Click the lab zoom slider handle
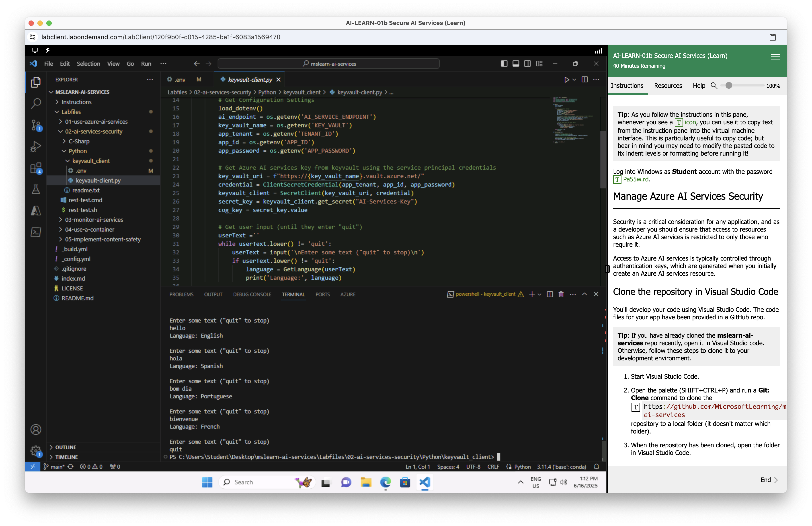The width and height of the screenshot is (812, 526). [x=728, y=86]
